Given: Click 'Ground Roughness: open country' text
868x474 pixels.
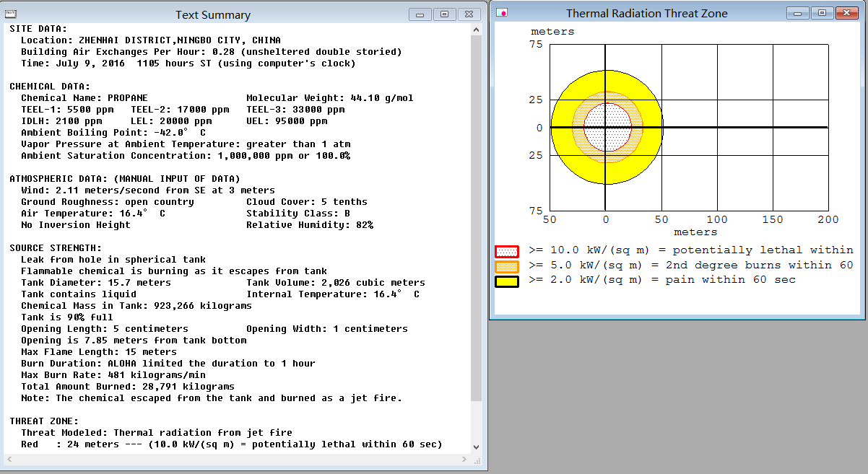Looking at the screenshot, I should pos(108,202).
